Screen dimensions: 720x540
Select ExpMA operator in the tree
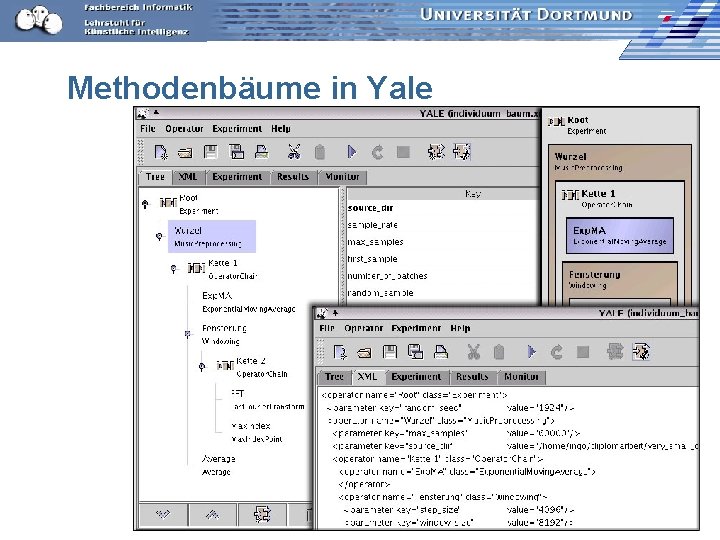248,302
